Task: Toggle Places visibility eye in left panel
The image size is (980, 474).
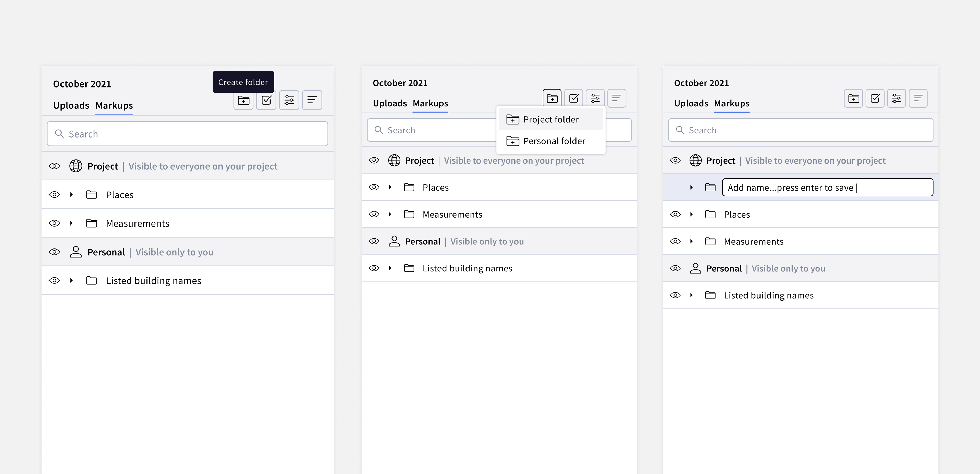Action: 54,195
